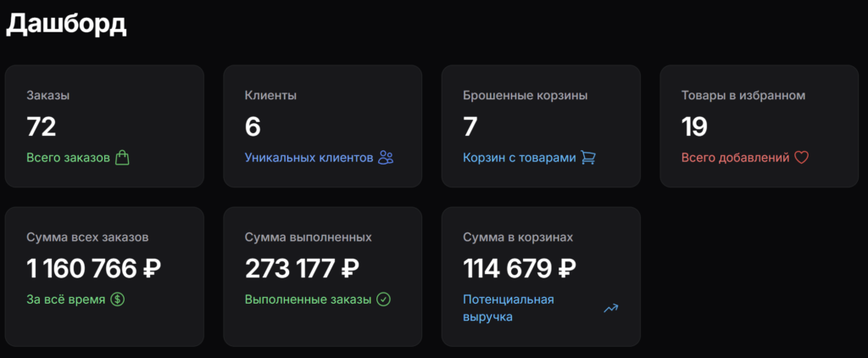Click the Выполненные заказы green label

(308, 299)
